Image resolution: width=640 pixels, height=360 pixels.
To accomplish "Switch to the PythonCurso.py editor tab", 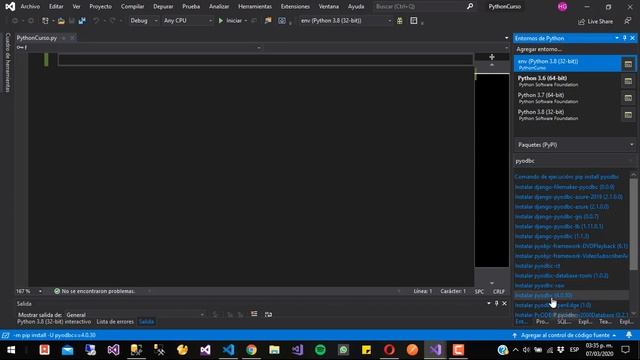I will point(37,38).
